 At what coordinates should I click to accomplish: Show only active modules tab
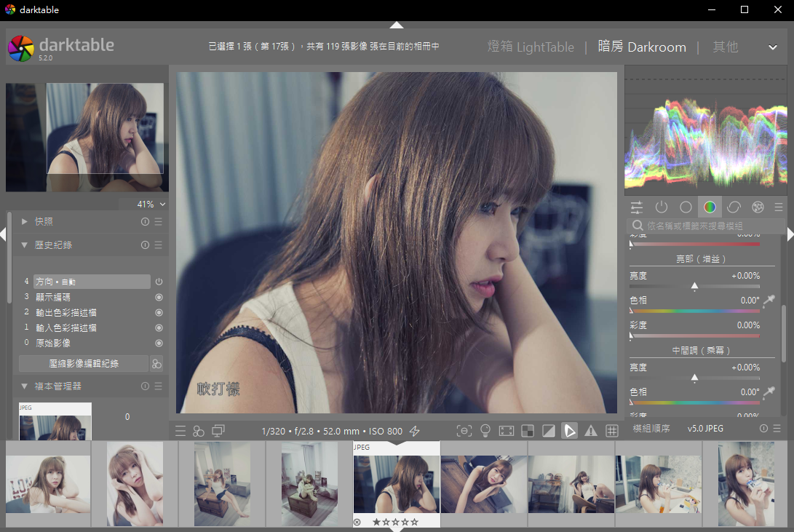pyautogui.click(x=662, y=207)
